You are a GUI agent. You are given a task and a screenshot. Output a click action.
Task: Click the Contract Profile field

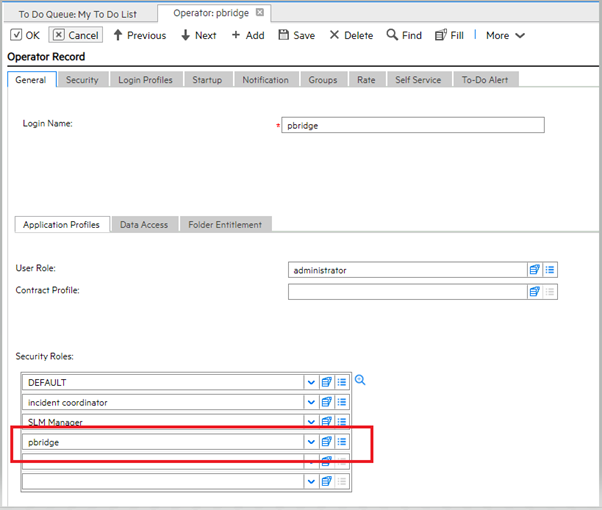(407, 292)
